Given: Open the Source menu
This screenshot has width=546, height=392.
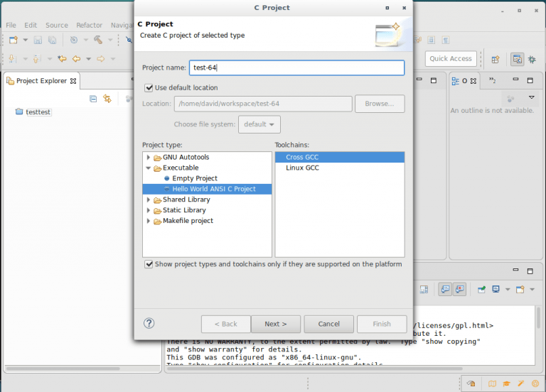Looking at the screenshot, I should coord(57,25).
